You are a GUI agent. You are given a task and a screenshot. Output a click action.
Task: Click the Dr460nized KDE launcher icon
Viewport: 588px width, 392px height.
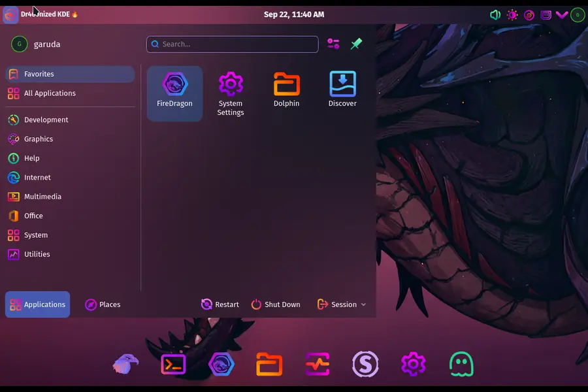coord(10,15)
